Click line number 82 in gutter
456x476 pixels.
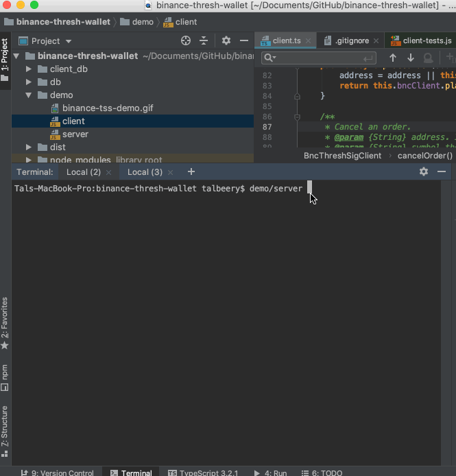click(267, 75)
